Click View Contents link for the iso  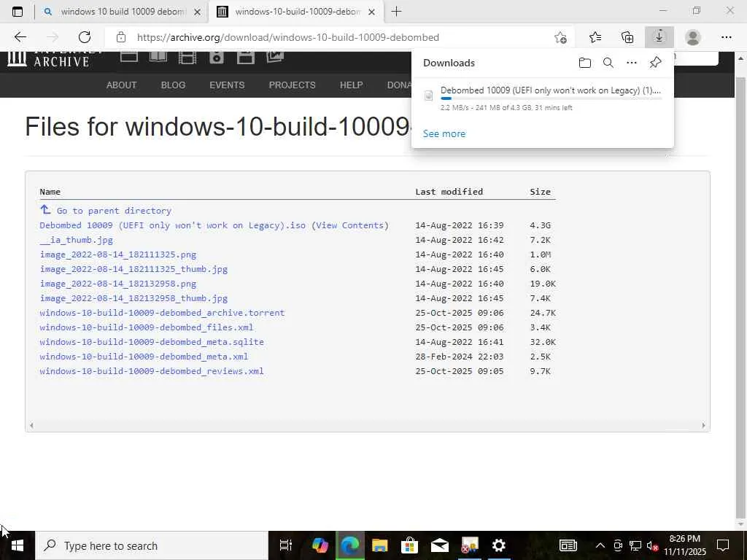(350, 225)
